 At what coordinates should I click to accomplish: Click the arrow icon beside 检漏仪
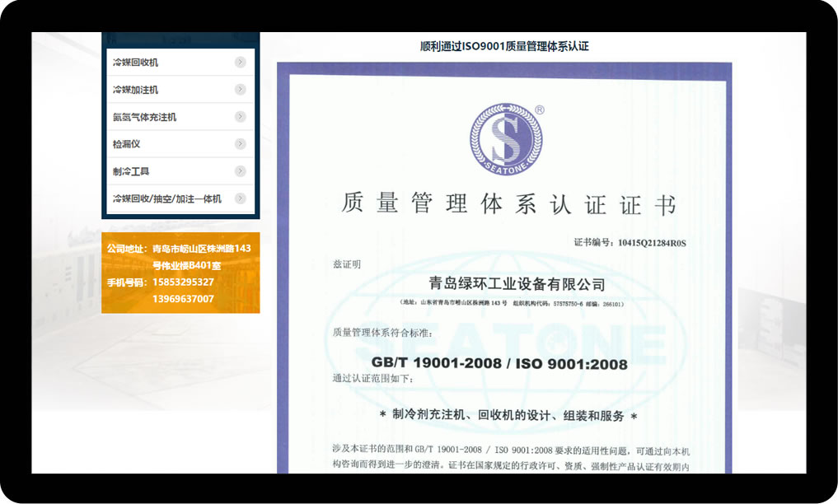(241, 143)
